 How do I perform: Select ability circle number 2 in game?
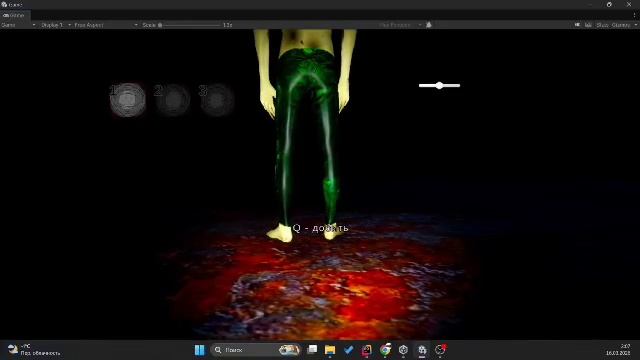click(x=173, y=100)
